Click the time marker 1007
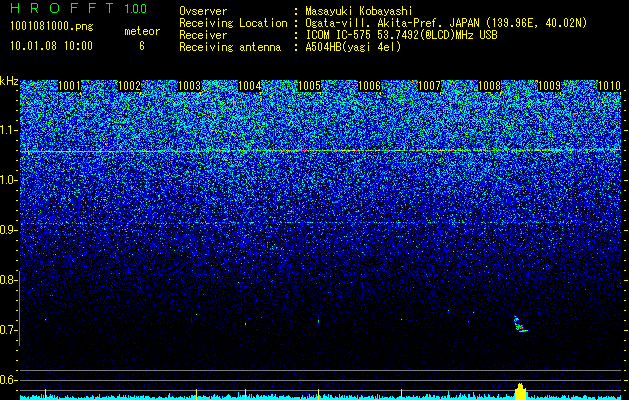This screenshot has width=629, height=400. pyautogui.click(x=429, y=86)
